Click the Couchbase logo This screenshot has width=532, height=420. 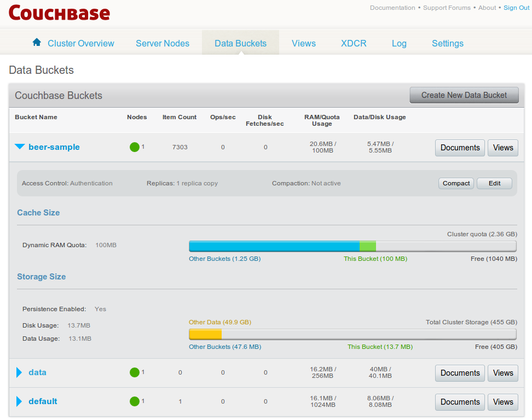pyautogui.click(x=59, y=12)
